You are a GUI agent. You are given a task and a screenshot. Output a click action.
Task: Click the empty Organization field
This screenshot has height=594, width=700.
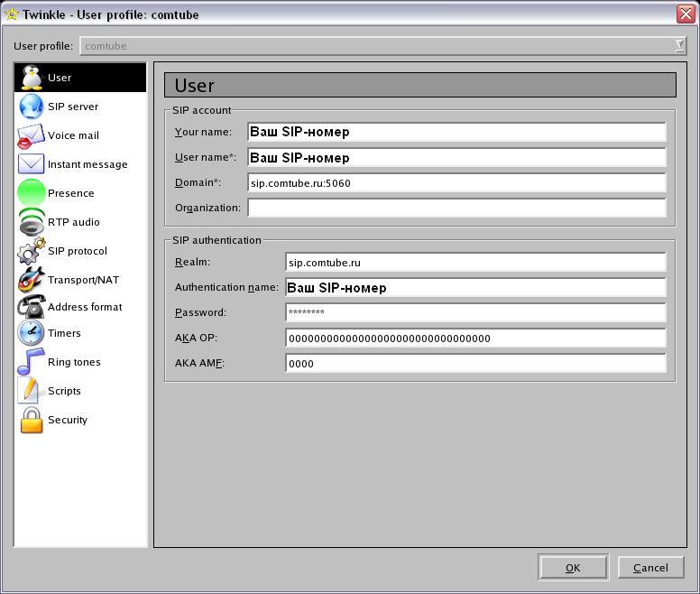[456, 208]
